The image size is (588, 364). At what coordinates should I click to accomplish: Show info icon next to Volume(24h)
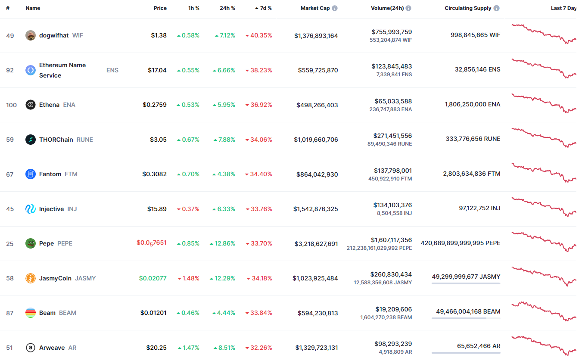pyautogui.click(x=408, y=8)
